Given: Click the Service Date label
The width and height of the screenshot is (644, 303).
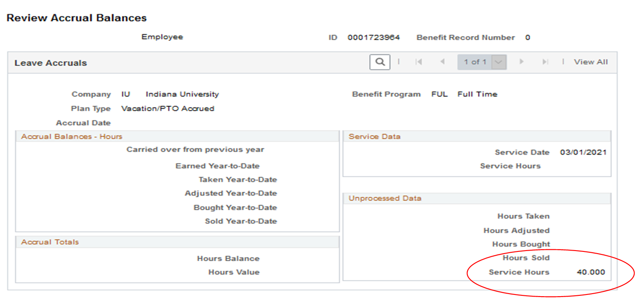Looking at the screenshot, I should click(522, 153).
